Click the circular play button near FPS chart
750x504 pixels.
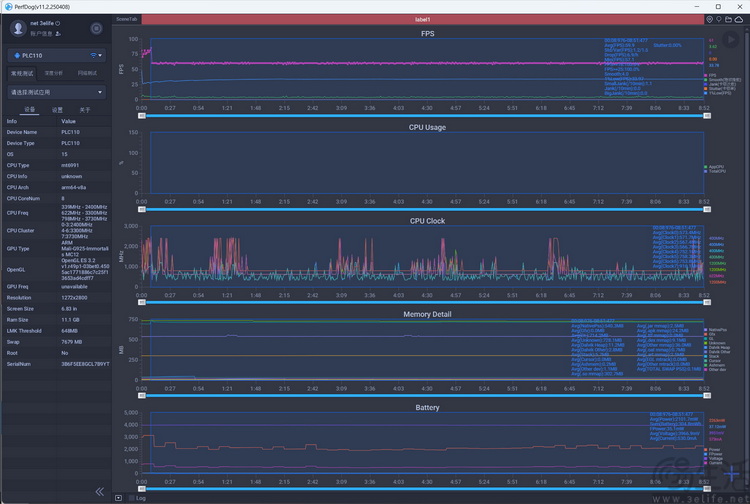730,40
